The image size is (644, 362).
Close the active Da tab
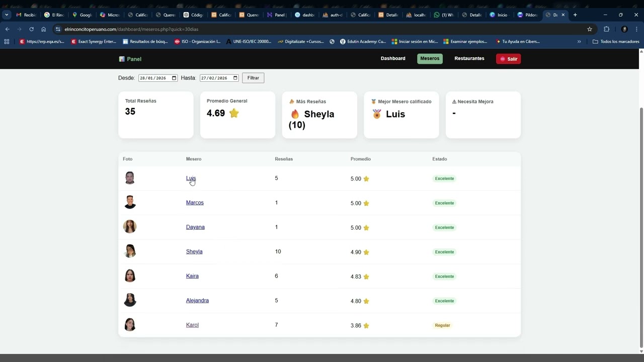(563, 15)
